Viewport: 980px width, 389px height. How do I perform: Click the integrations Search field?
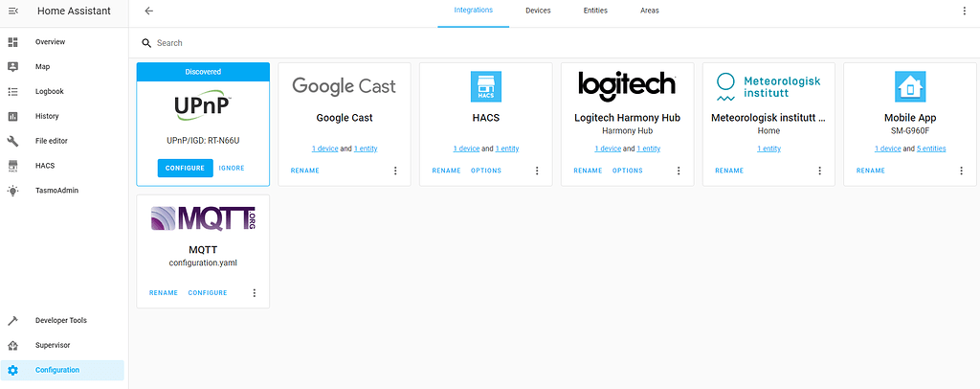[554, 43]
